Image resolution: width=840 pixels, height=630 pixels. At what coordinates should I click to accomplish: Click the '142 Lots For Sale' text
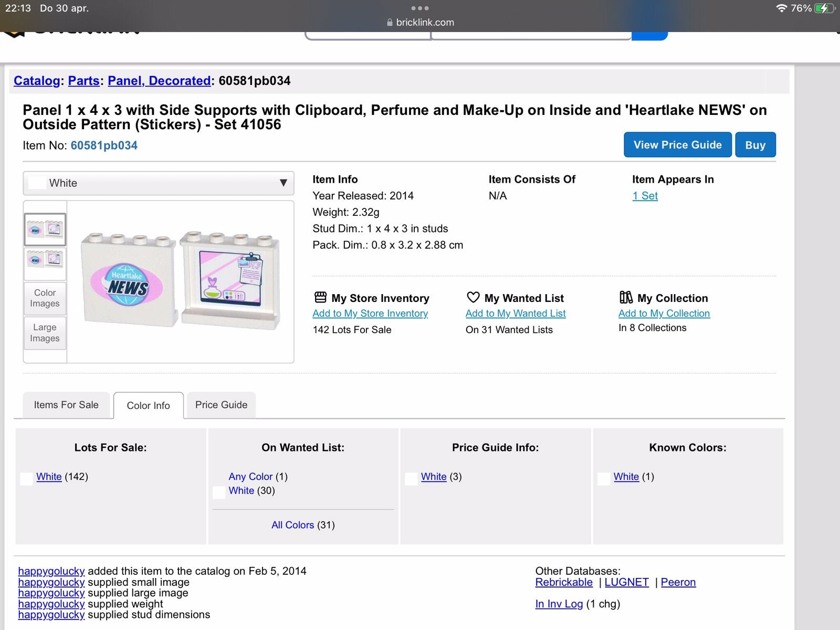click(x=352, y=330)
